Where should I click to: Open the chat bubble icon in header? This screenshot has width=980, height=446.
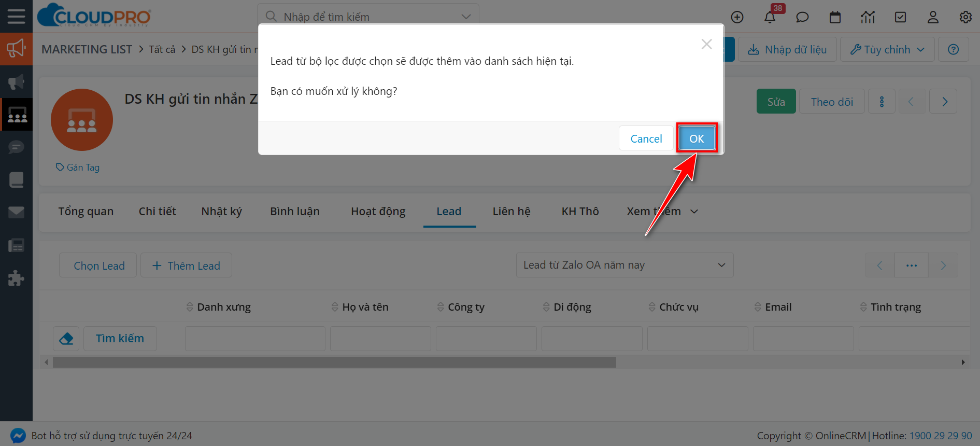pos(802,17)
